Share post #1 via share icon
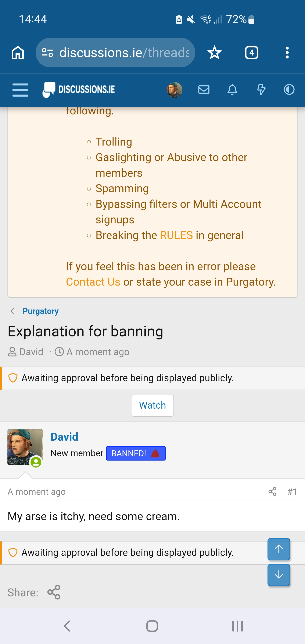This screenshot has height=644, width=305. tap(272, 491)
